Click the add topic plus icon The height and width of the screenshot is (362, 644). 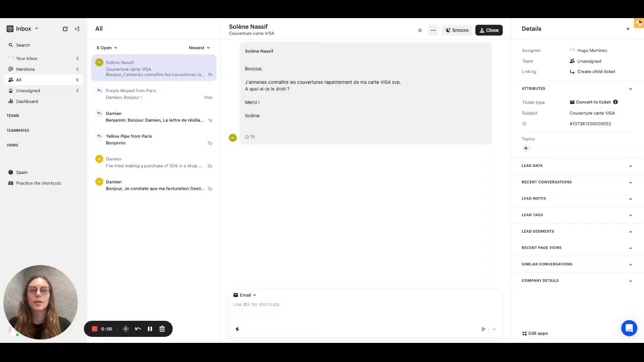pos(526,148)
